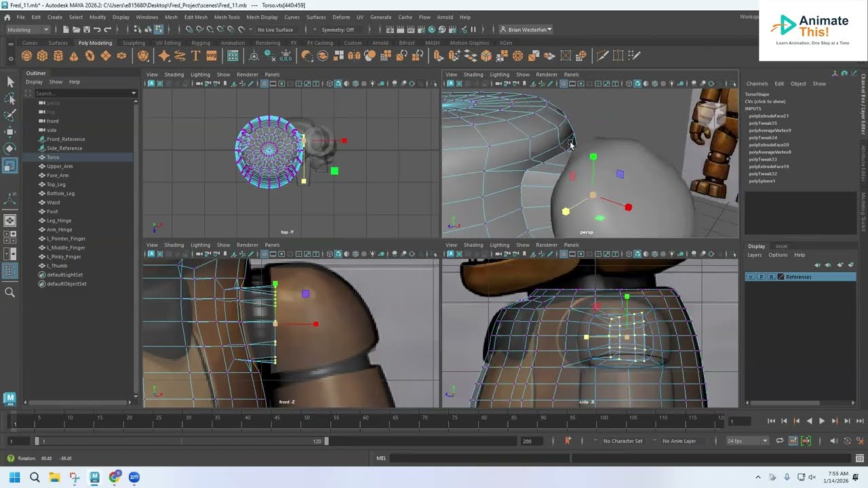Toggle loop playback button
Image resolution: width=868 pixels, height=488 pixels.
(780, 441)
